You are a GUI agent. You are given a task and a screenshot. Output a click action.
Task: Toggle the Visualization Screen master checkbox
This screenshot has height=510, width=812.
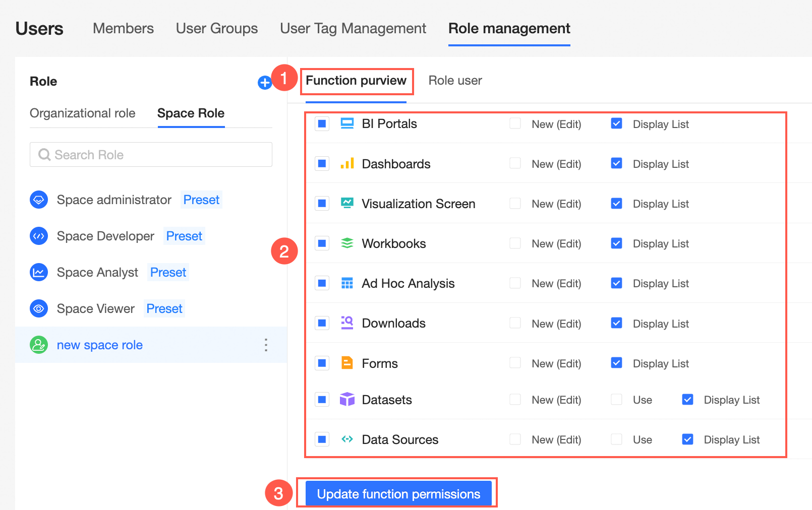(322, 203)
